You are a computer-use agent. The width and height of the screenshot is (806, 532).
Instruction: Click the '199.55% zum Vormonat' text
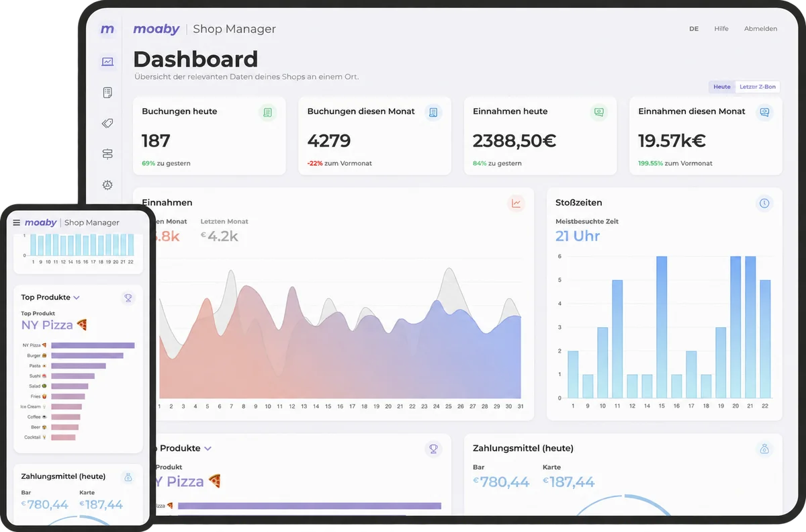tap(675, 163)
